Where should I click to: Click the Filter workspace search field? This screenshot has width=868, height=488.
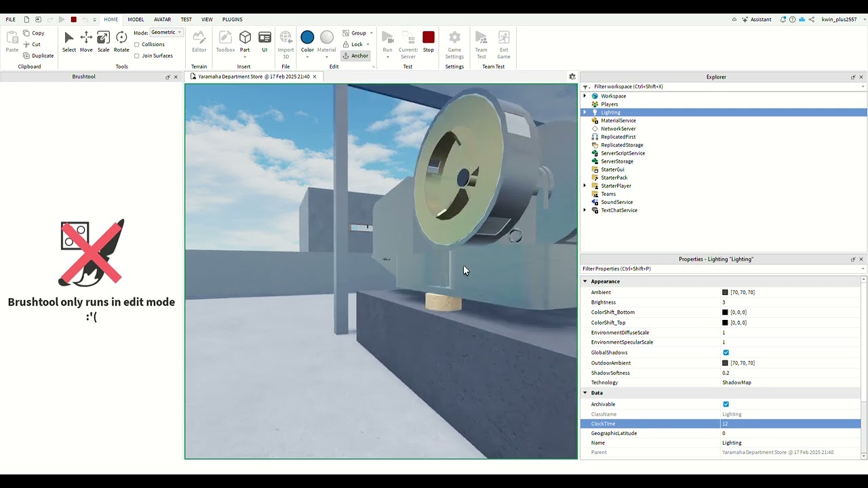(x=724, y=87)
